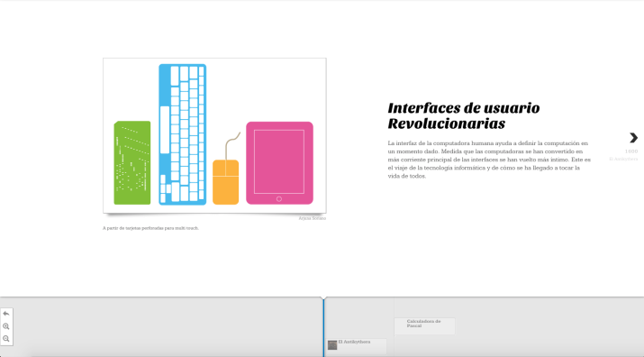Click El Antikythera thumbnail image
The height and width of the screenshot is (357, 644).
click(x=332, y=345)
